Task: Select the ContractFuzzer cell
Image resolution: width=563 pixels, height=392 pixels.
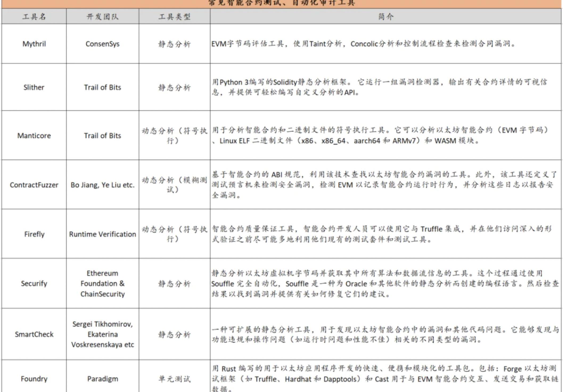Action: 34,185
